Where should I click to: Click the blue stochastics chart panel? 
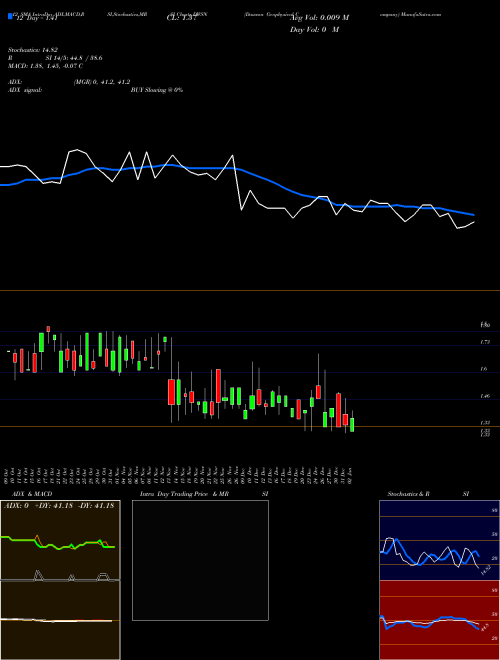439,540
